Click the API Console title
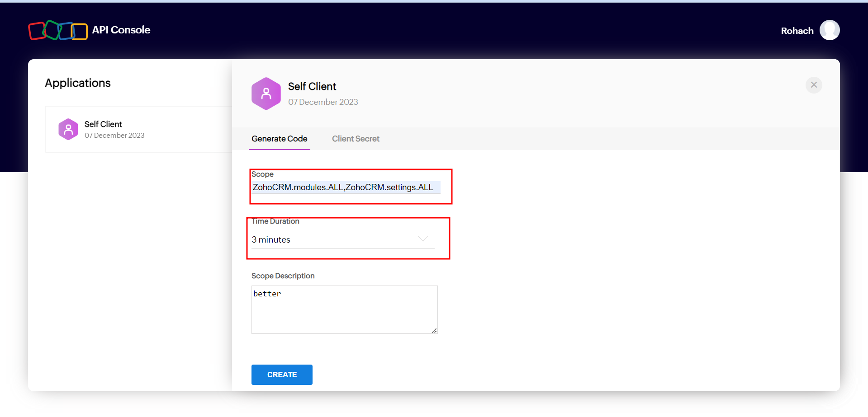This screenshot has width=868, height=417. pyautogui.click(x=121, y=30)
